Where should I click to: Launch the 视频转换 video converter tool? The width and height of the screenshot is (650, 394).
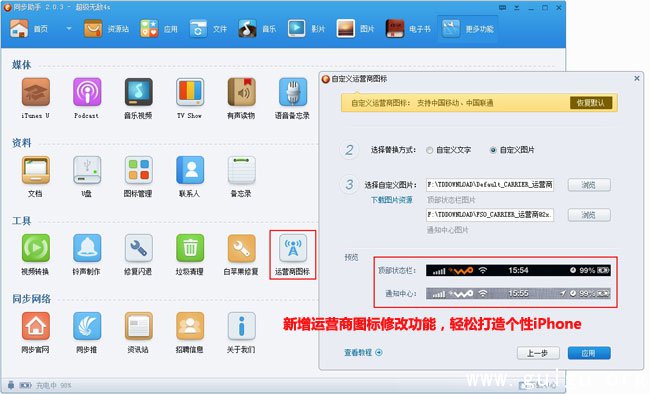tap(35, 248)
